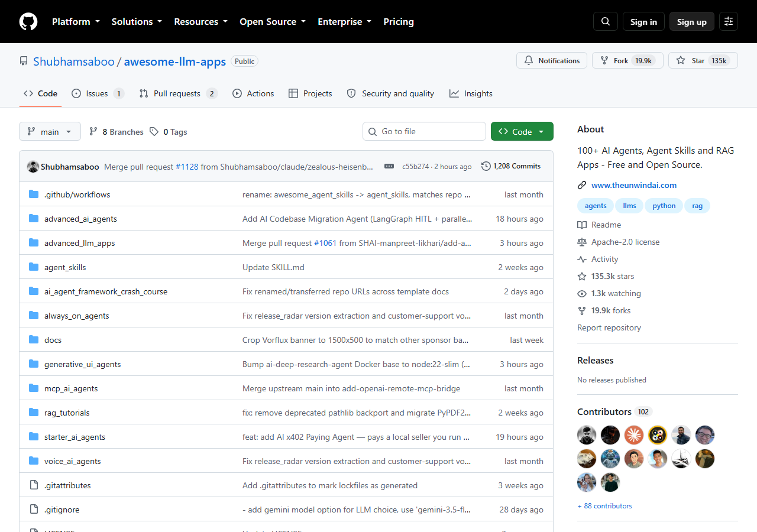The height and width of the screenshot is (532, 757).
Task: Select the Code tab
Action: (x=40, y=93)
